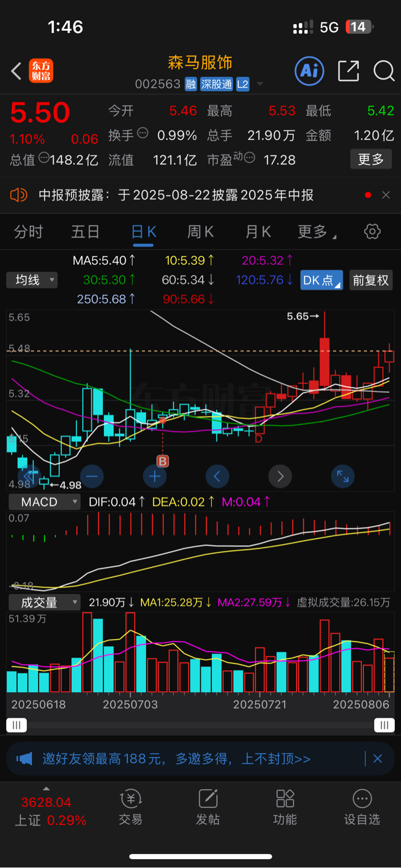
Task: Close the invite promo banner
Action: pyautogui.click(x=378, y=758)
